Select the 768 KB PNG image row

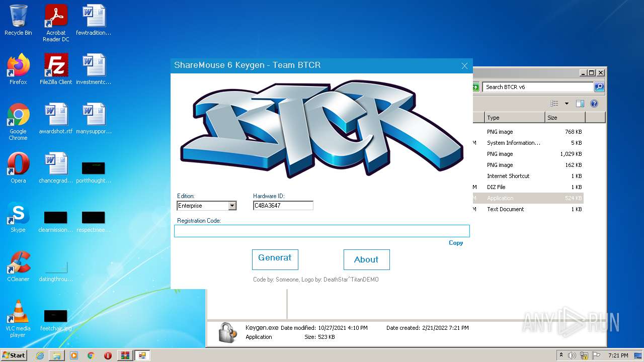528,132
